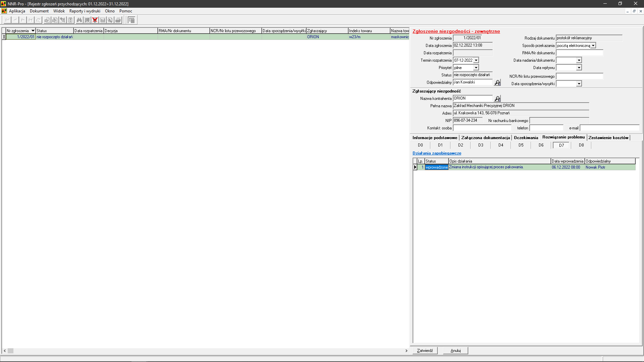Switch to the Załączona dokumentacja tab
The image size is (644, 362).
[485, 138]
